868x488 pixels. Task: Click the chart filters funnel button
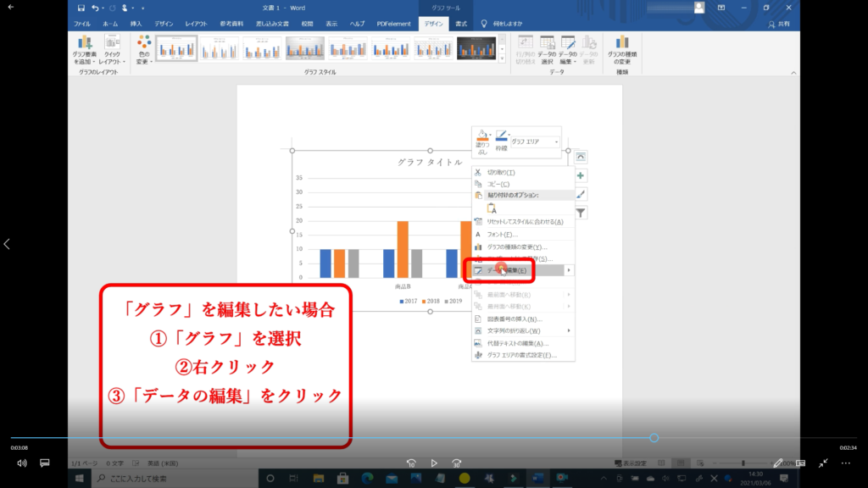[581, 213]
